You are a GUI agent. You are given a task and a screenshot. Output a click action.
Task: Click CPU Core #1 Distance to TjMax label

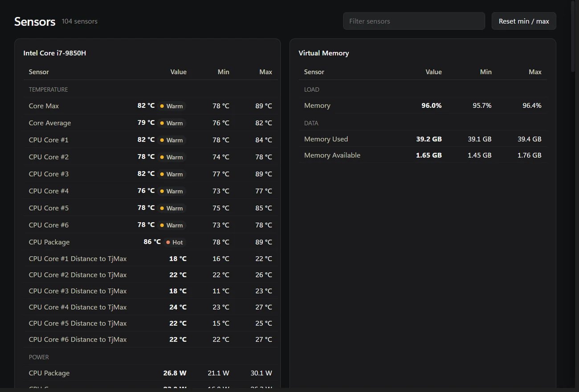(77, 258)
